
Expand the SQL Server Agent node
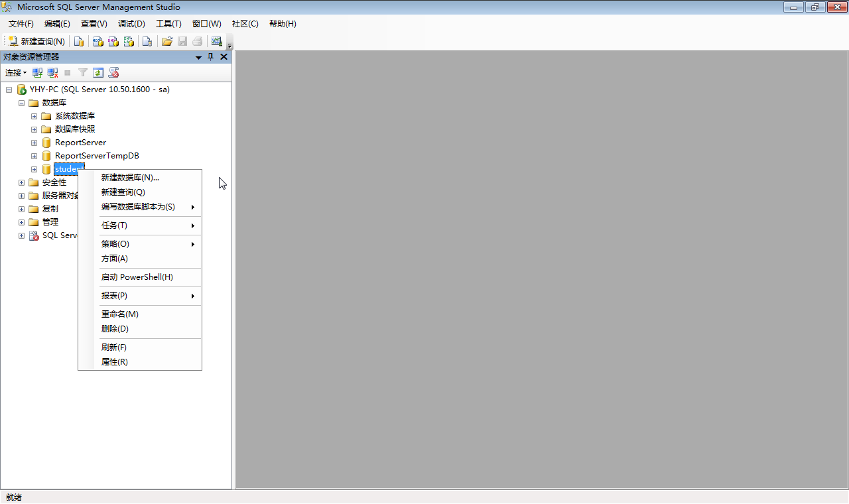pyautogui.click(x=21, y=235)
